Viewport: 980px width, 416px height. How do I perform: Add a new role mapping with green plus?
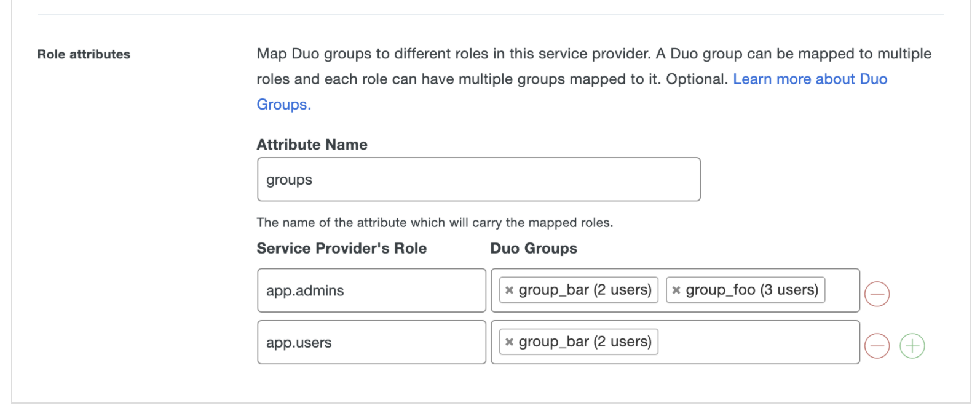click(x=912, y=346)
